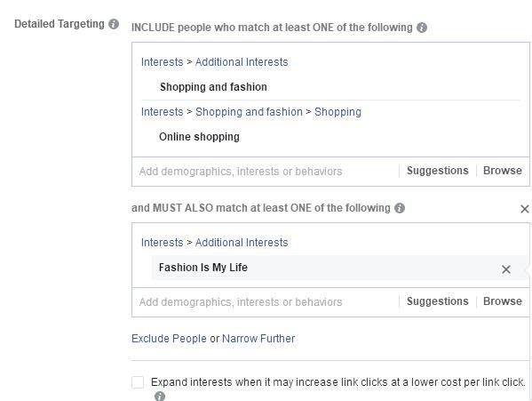The height and width of the screenshot is (401, 532).
Task: Focus the include box demographics input field
Action: pyautogui.click(x=266, y=172)
